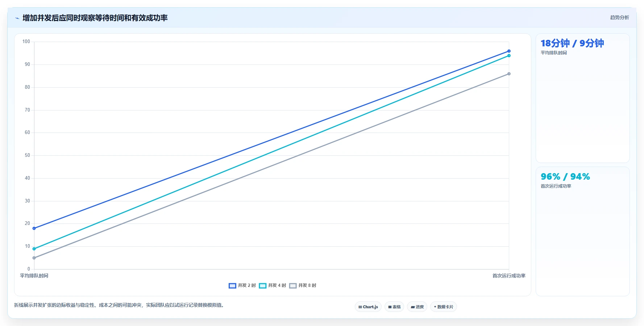
Task: Select the 数据卡片 chip
Action: click(444, 307)
